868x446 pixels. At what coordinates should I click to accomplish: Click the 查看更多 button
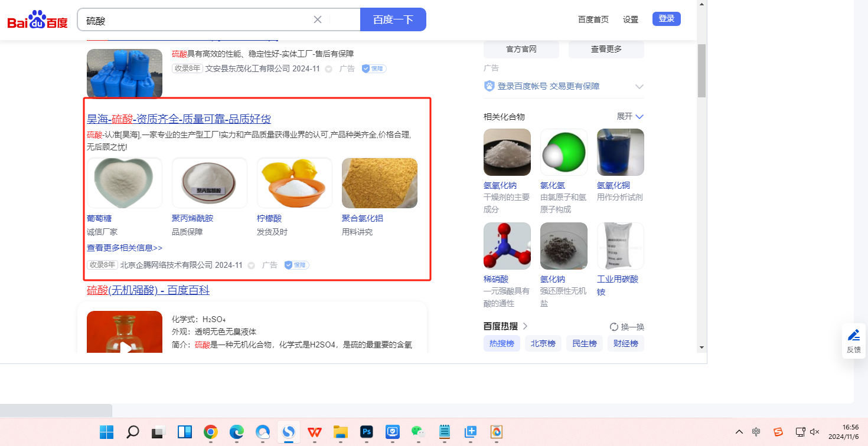[x=606, y=49]
